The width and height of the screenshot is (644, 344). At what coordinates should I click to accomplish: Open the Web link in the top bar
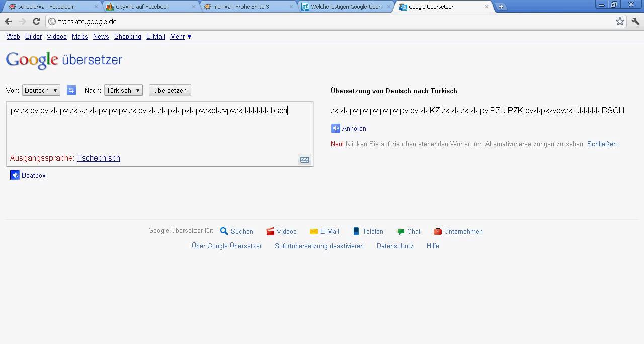tap(13, 36)
